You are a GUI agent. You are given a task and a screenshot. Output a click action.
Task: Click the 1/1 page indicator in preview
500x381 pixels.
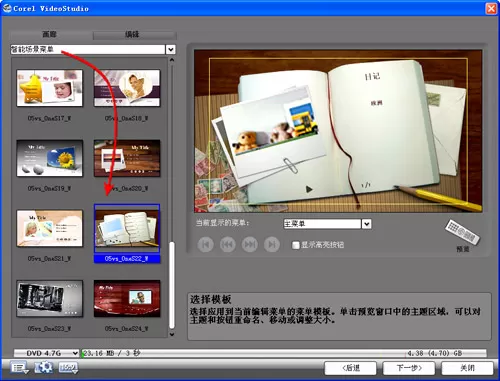pos(366,185)
